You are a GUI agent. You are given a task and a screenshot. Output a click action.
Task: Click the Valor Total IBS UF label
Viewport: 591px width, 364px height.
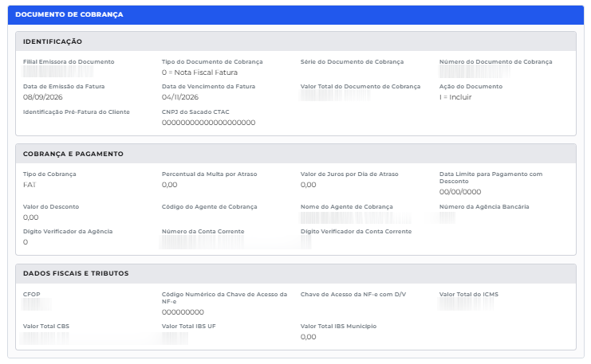click(x=188, y=327)
